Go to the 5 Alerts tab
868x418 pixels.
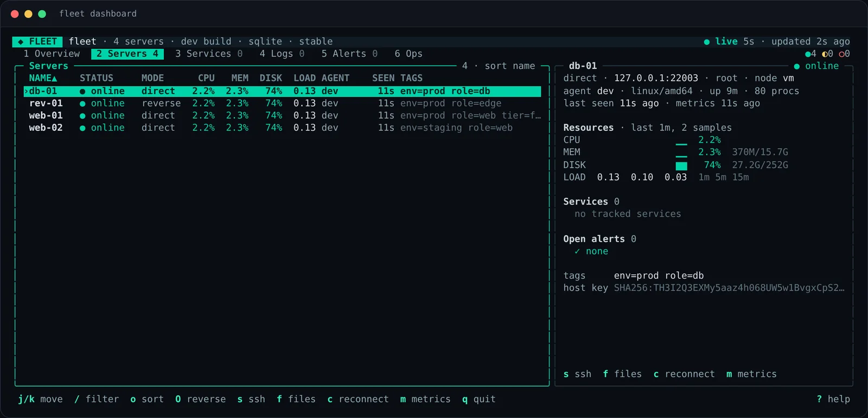(x=349, y=54)
